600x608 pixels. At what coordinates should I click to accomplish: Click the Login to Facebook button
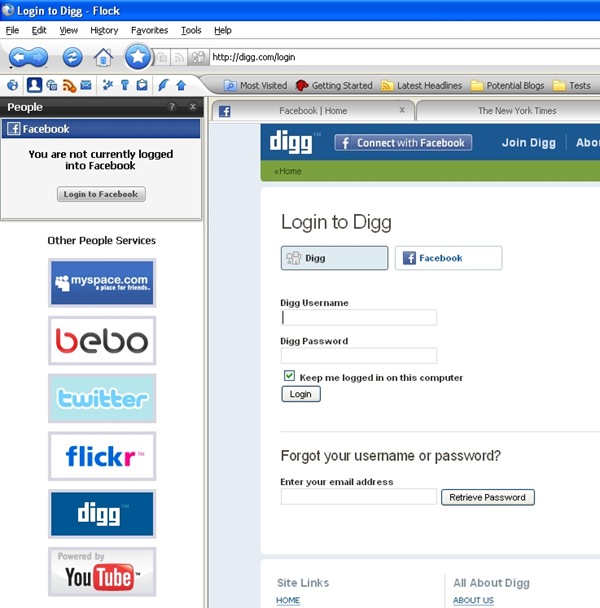pos(101,194)
